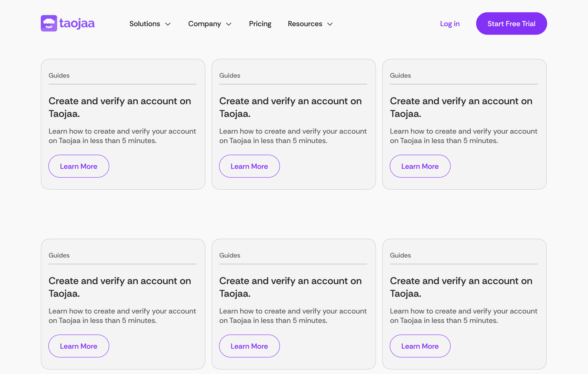Open the Company menu label
This screenshot has height=374, width=588.
point(204,24)
